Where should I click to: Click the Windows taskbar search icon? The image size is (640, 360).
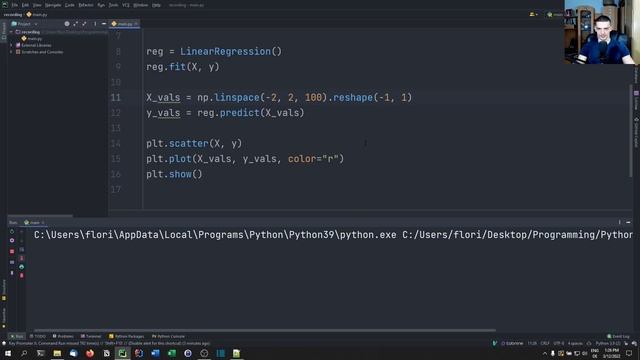pos(24,353)
